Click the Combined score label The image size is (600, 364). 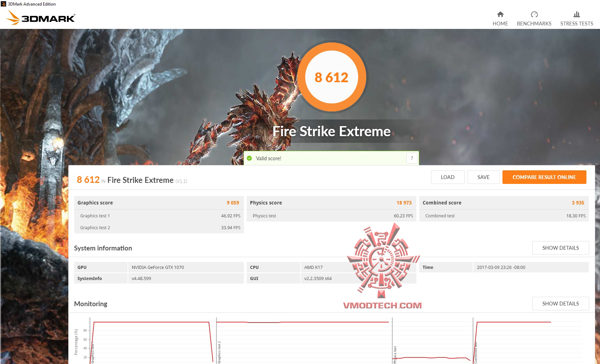point(442,203)
